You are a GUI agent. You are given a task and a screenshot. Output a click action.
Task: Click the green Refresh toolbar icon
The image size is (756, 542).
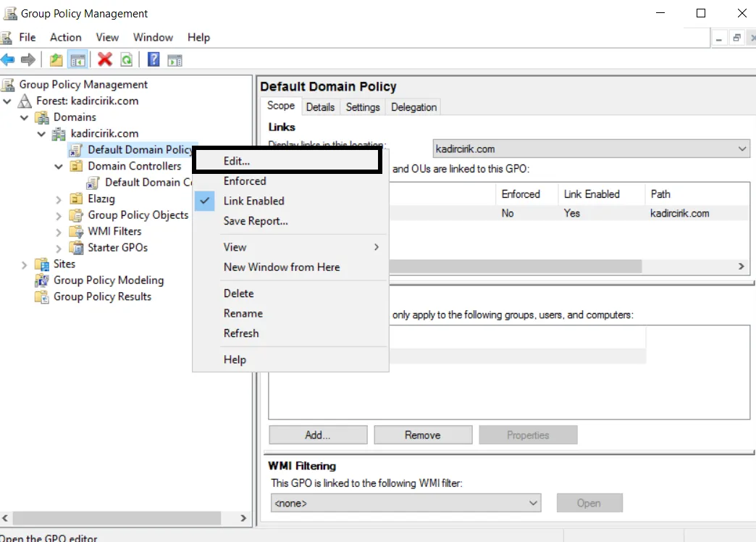tap(126, 60)
